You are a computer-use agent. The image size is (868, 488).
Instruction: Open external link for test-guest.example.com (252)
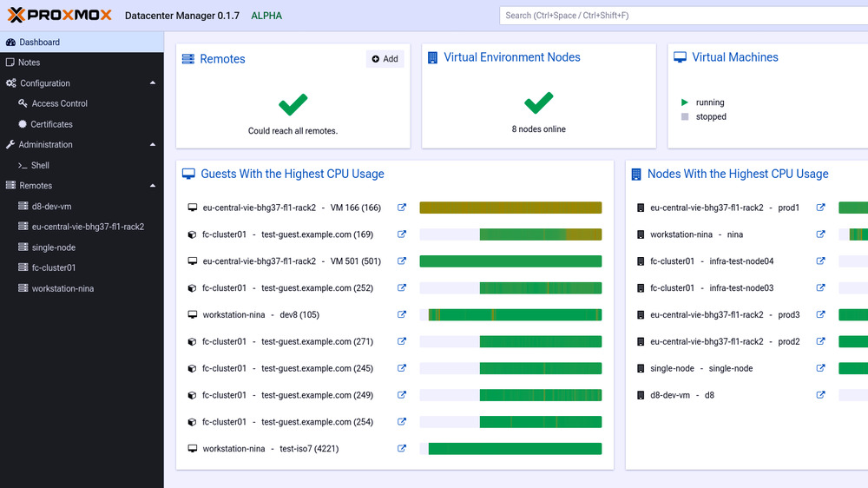pos(402,287)
